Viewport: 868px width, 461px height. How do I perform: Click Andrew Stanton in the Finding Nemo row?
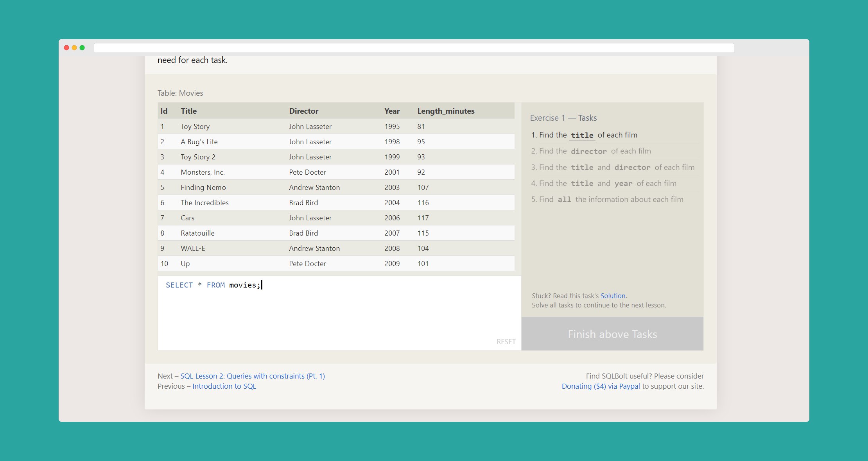tap(314, 188)
